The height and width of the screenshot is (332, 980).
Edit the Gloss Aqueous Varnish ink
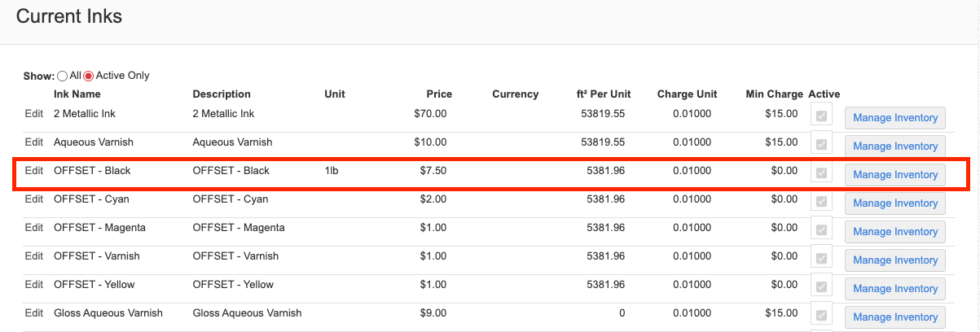coord(33,313)
